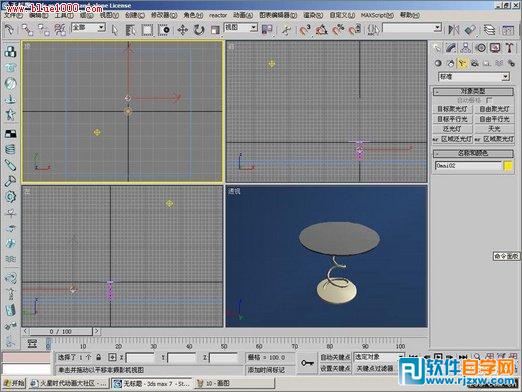
Task: Click the Select and Manipulate icon
Action: (x=286, y=30)
